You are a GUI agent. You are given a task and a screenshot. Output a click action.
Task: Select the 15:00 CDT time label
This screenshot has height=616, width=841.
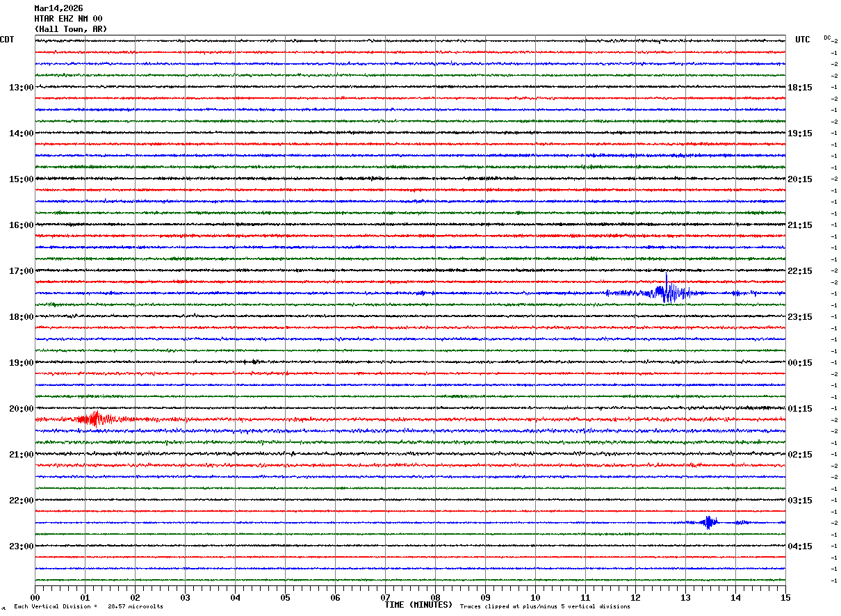click(x=22, y=179)
